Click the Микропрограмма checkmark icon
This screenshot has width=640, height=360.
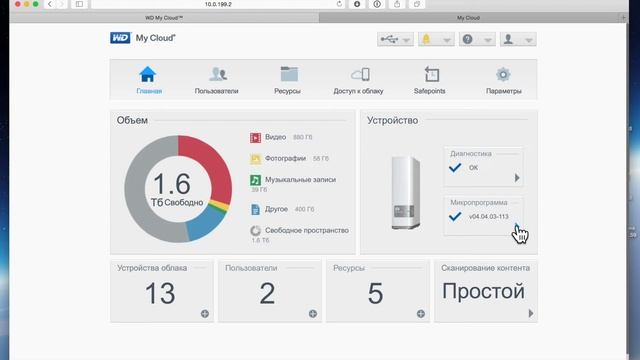coord(455,216)
